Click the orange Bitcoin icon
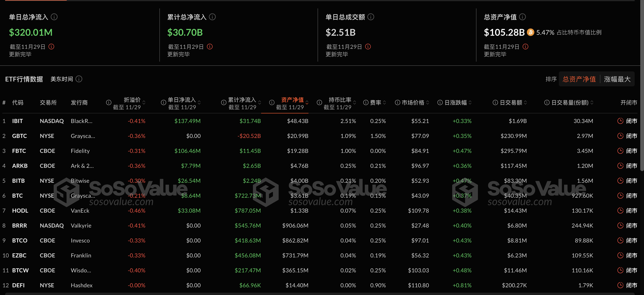Screen dimensions: 644x295 [531, 32]
